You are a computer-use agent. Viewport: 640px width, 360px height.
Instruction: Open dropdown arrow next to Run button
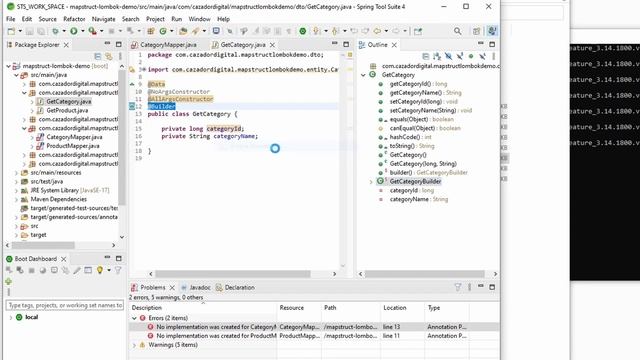[82, 31]
